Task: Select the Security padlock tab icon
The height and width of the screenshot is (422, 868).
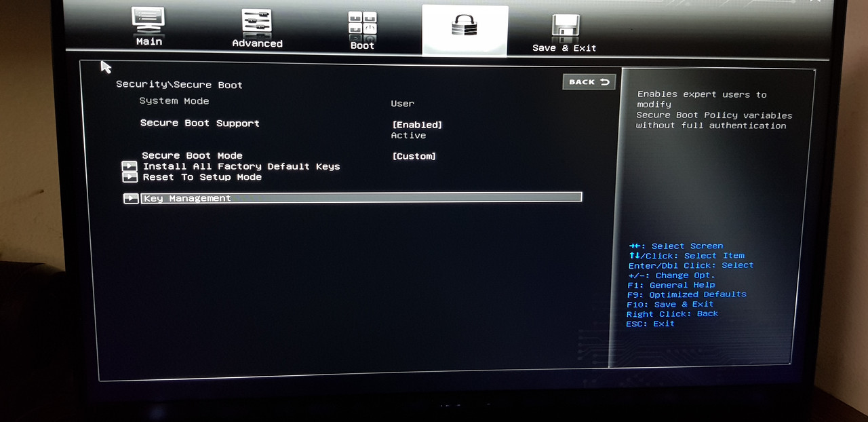Action: pyautogui.click(x=465, y=25)
